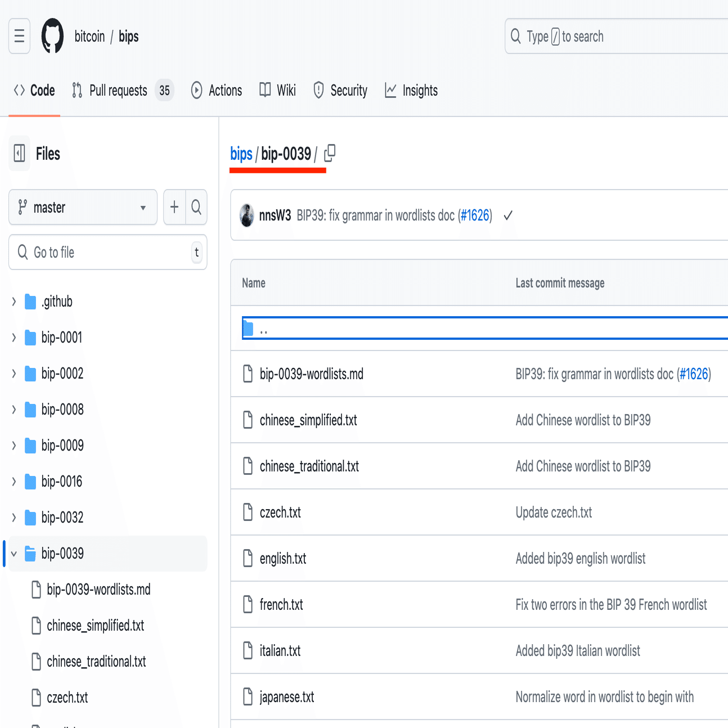
Task: Open nnsW3 author link
Action: (275, 215)
